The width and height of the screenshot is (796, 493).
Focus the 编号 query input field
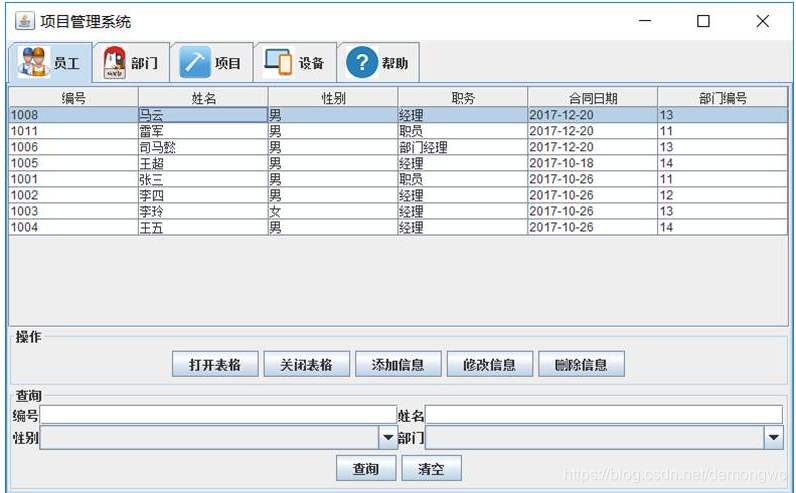coord(218,415)
